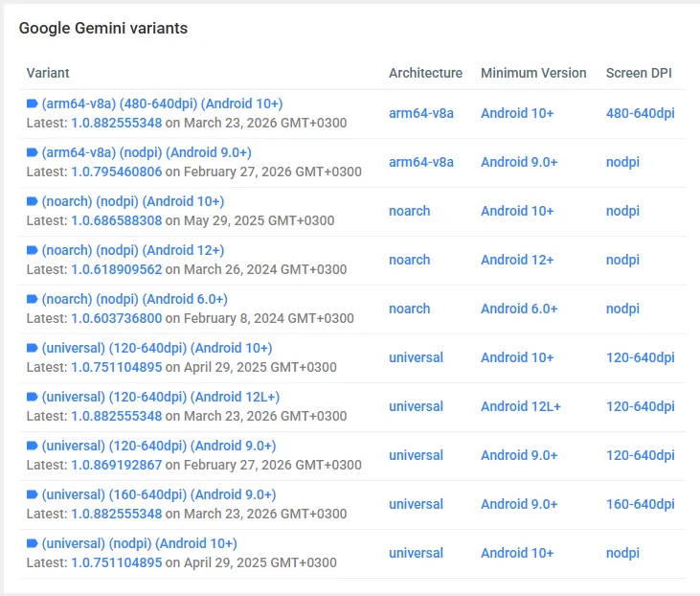Open version 1.0.686588308 link
The image size is (700, 596).
(116, 221)
